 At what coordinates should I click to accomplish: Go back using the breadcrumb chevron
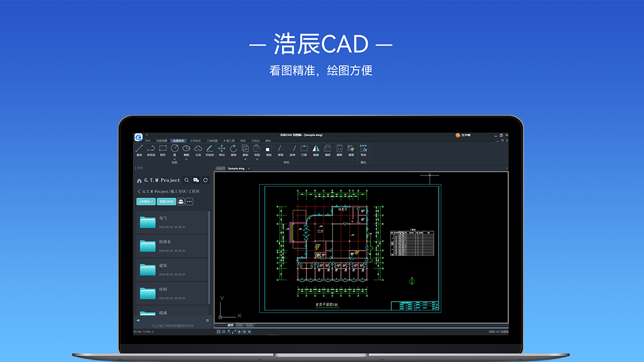139,192
